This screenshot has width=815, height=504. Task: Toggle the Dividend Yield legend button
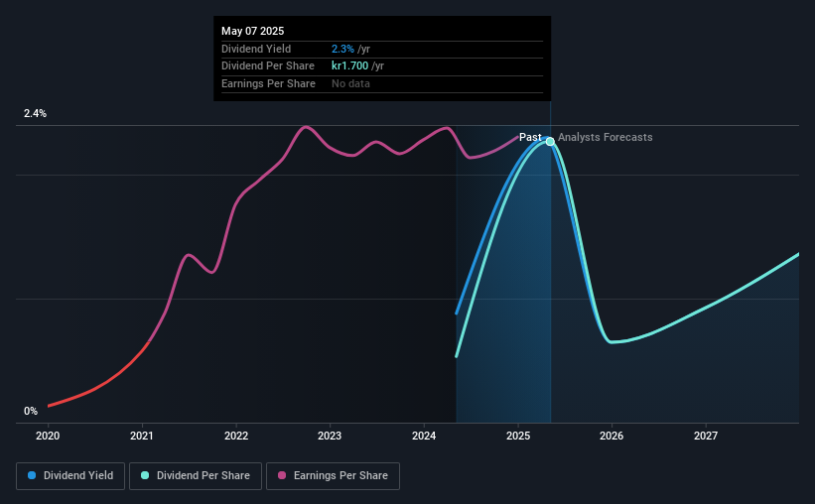point(70,476)
